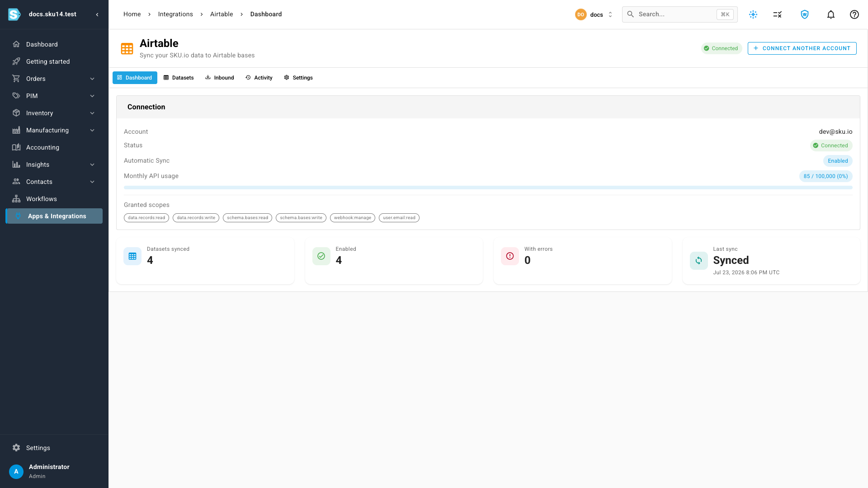The image size is (868, 488).
Task: Click the schema.bases:write scope chip
Action: pyautogui.click(x=301, y=218)
